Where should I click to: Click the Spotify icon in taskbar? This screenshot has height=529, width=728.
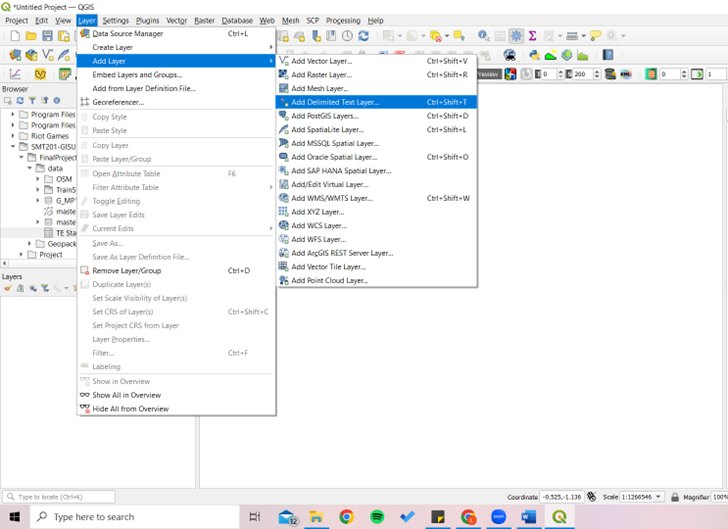point(377,517)
